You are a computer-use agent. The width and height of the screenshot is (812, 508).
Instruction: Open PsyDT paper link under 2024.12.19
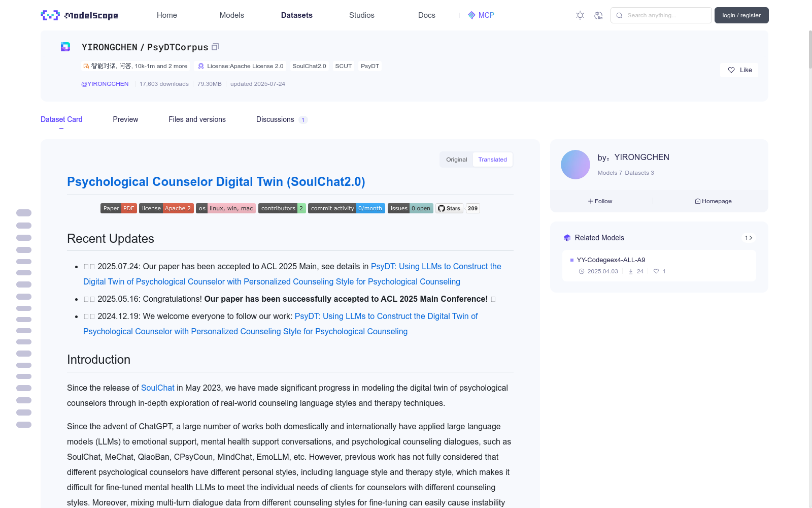click(x=281, y=324)
